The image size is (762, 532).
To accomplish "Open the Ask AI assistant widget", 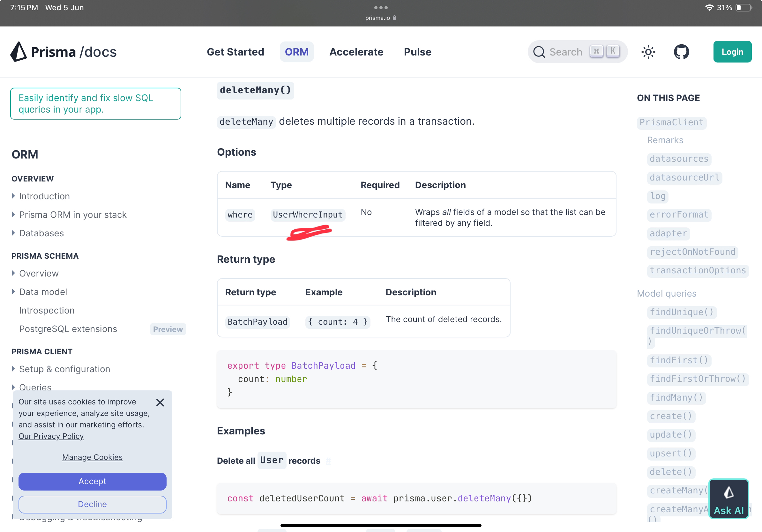I will tap(728, 499).
